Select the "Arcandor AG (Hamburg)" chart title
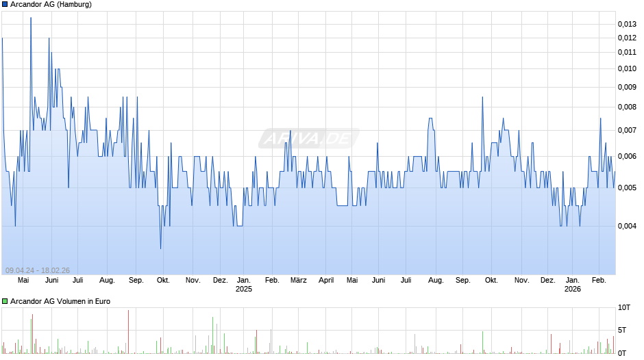Screen dimensions: 644x360 pos(51,5)
